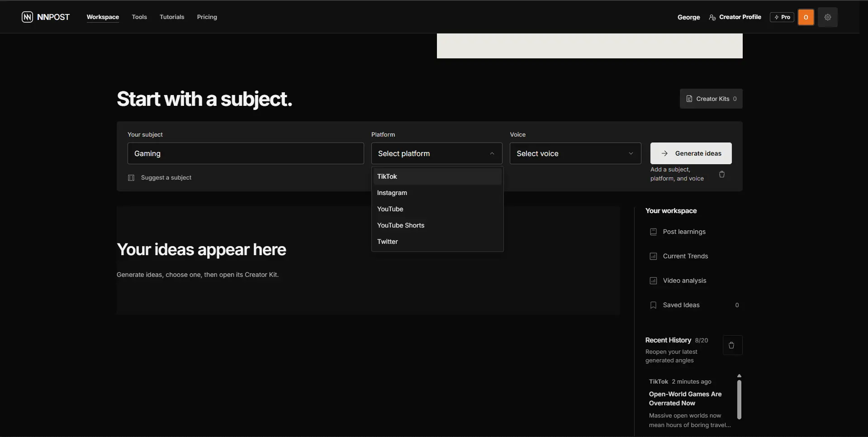Click the scroll-up arrow in Recent History
This screenshot has width=868, height=437.
[x=739, y=376]
